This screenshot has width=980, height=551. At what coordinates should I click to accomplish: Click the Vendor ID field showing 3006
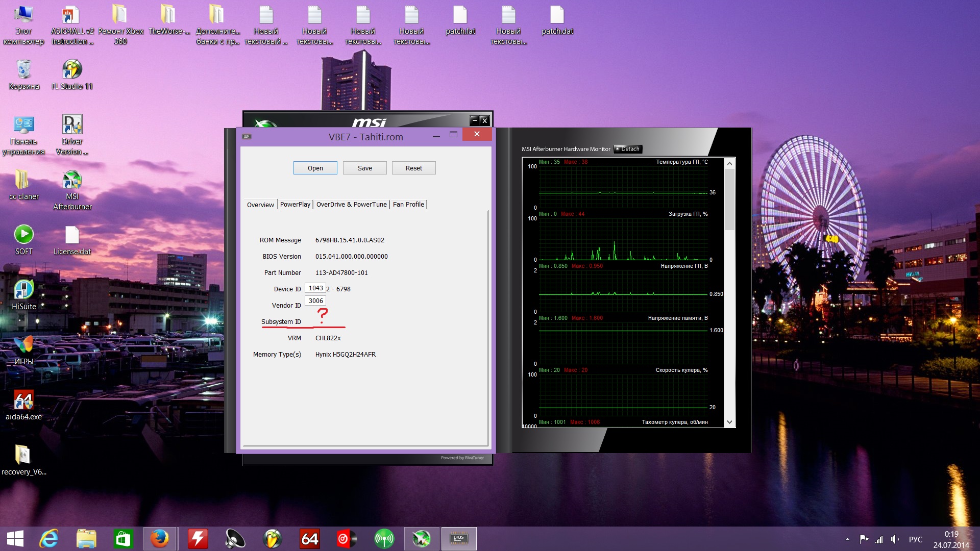[315, 301]
